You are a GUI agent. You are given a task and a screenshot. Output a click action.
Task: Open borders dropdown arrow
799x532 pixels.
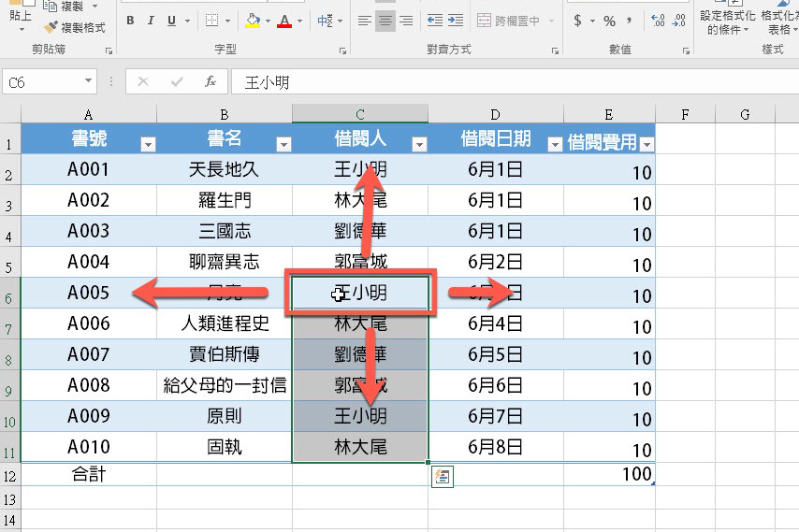click(x=227, y=21)
